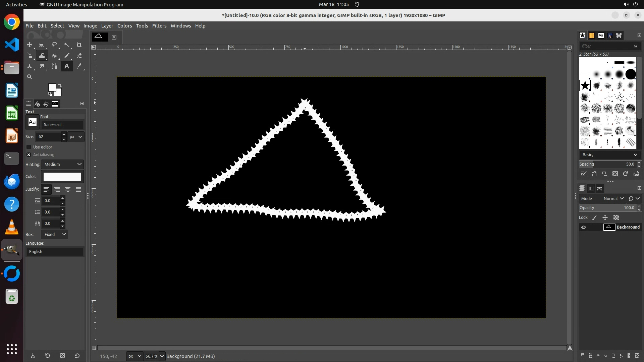
Task: Select the Color Picker eyedropper tool
Action: pos(79,66)
